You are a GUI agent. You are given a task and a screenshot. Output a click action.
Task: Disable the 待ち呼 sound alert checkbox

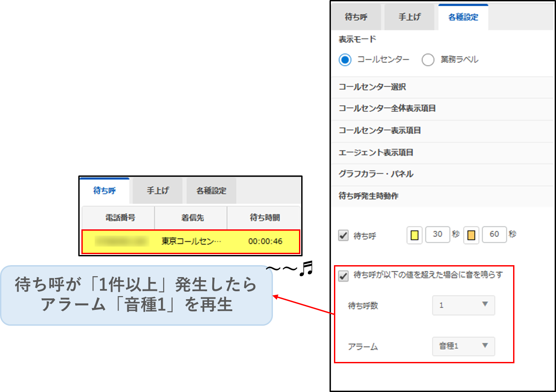pyautogui.click(x=343, y=276)
